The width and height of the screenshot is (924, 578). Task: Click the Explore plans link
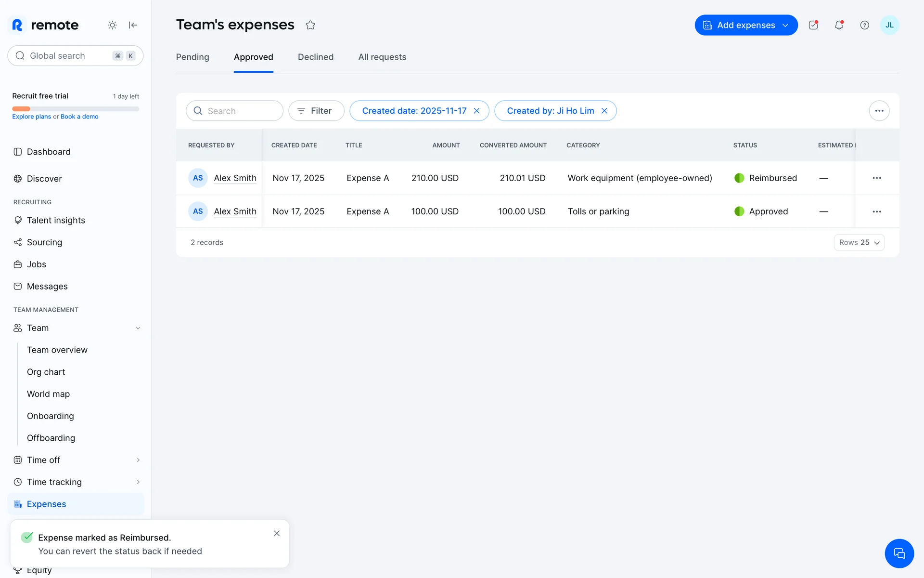[x=31, y=117]
